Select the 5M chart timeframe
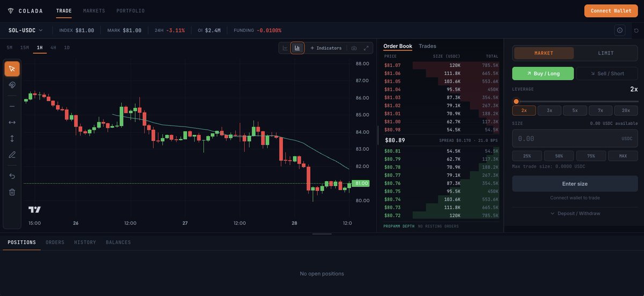 tap(10, 48)
